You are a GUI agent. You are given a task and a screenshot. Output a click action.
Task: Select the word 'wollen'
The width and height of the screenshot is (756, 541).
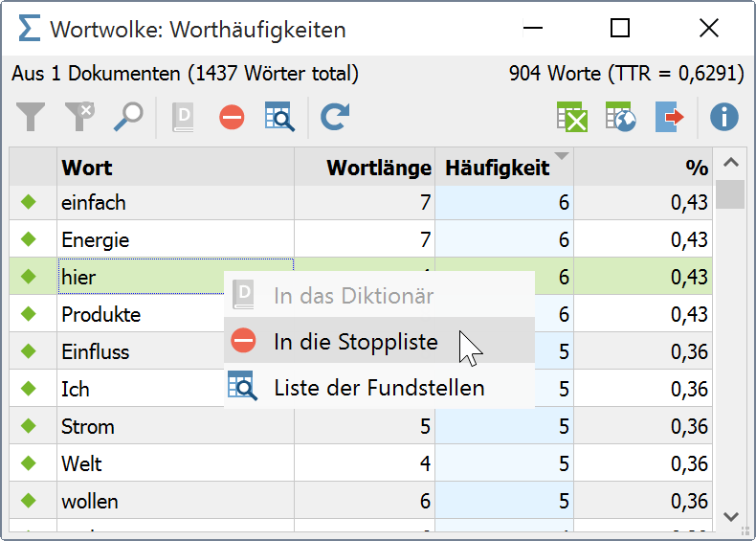click(x=90, y=502)
